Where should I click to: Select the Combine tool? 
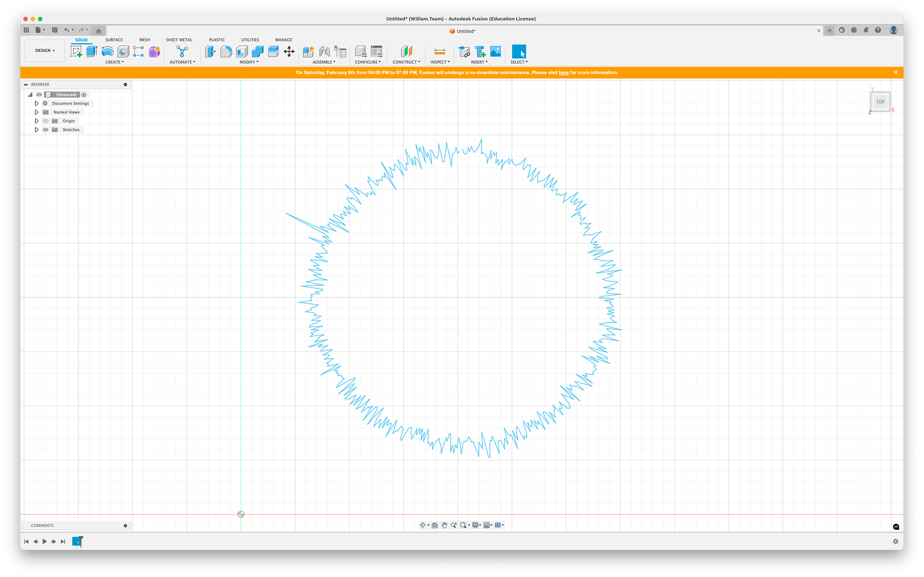(x=257, y=51)
